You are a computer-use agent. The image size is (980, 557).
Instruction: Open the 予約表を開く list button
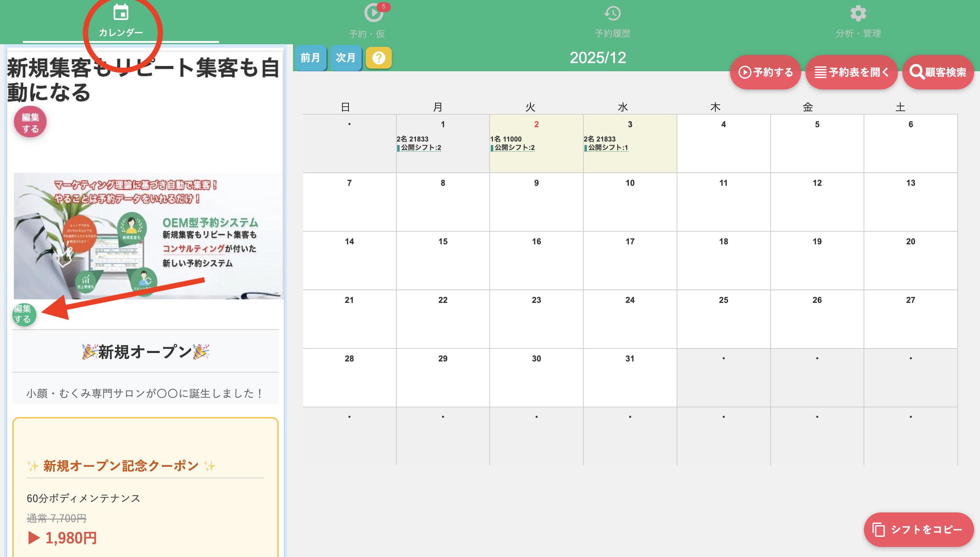(851, 72)
